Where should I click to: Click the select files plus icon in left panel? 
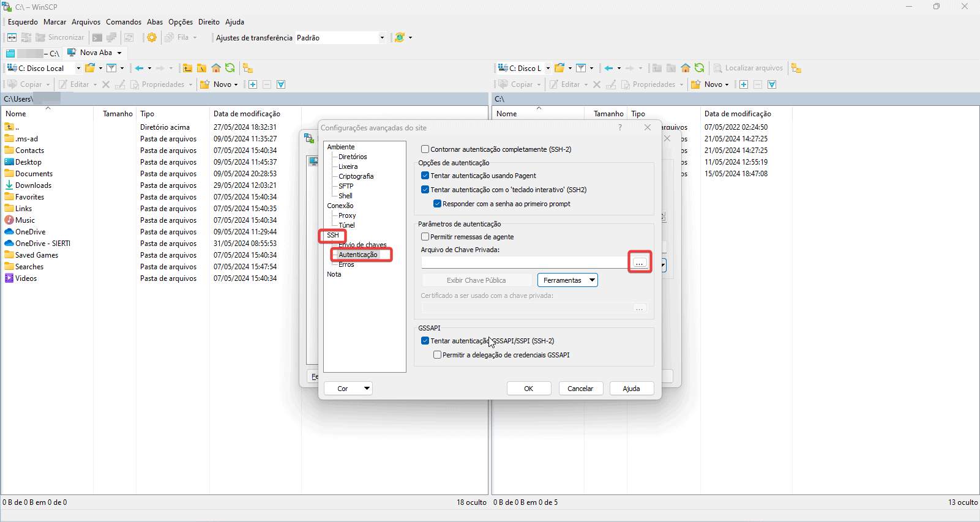[x=253, y=84]
